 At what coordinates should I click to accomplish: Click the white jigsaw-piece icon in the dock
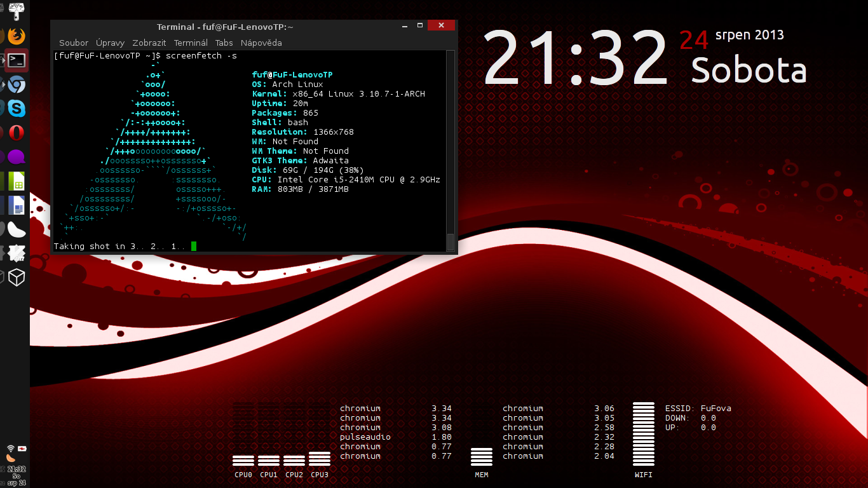(17, 254)
